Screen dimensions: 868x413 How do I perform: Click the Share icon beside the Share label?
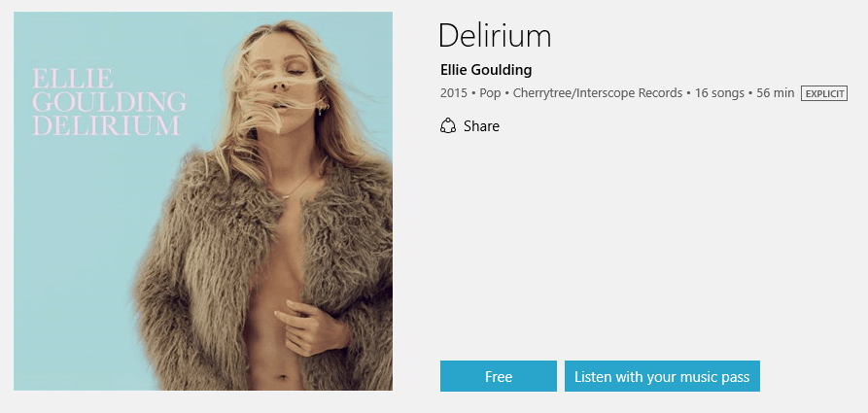(x=448, y=126)
